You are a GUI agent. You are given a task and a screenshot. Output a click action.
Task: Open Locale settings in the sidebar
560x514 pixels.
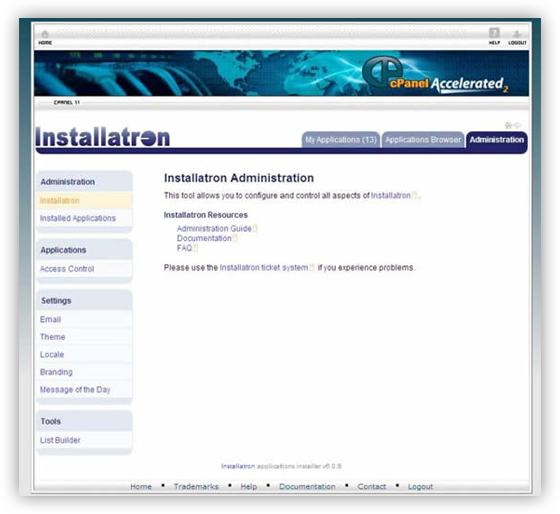84,354
